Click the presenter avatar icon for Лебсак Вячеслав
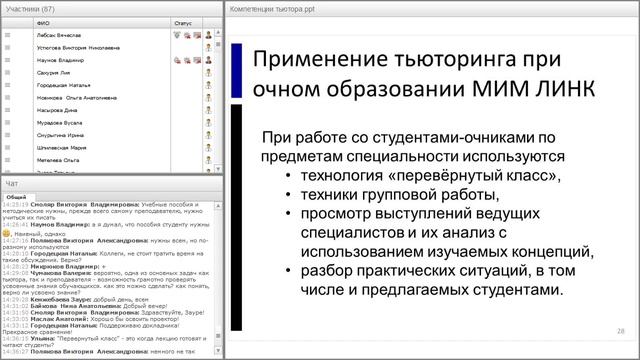640x360 pixels. (209, 36)
